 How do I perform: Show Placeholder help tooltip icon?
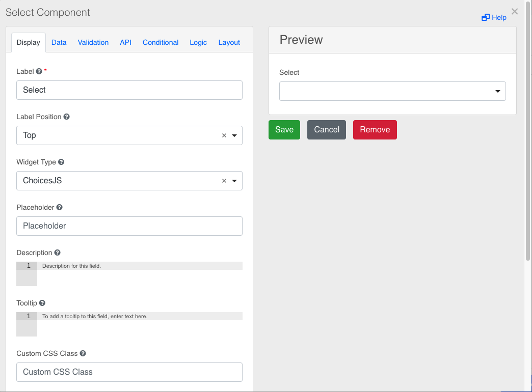[x=60, y=207]
